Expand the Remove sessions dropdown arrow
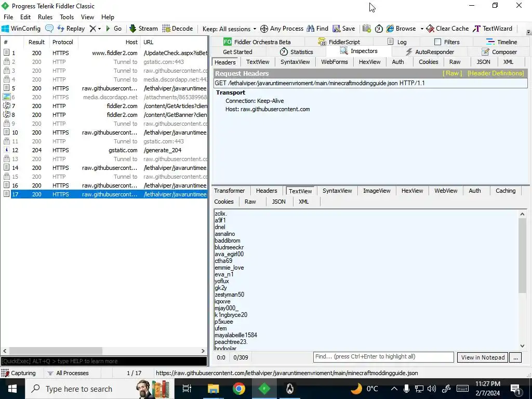The image size is (532, 399). tap(99, 29)
